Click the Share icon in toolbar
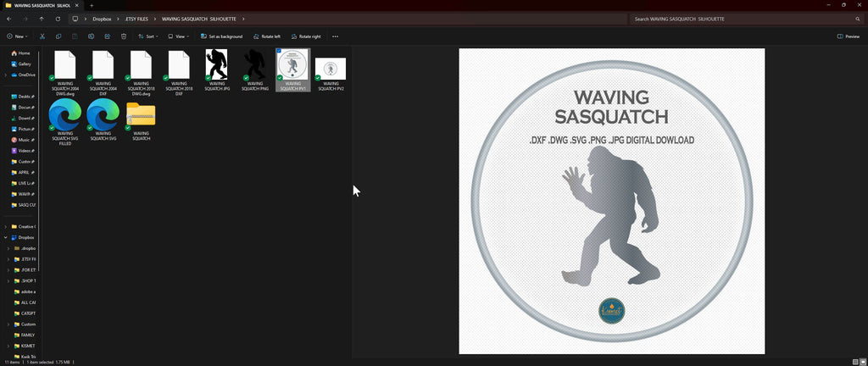The width and height of the screenshot is (868, 366). click(108, 36)
